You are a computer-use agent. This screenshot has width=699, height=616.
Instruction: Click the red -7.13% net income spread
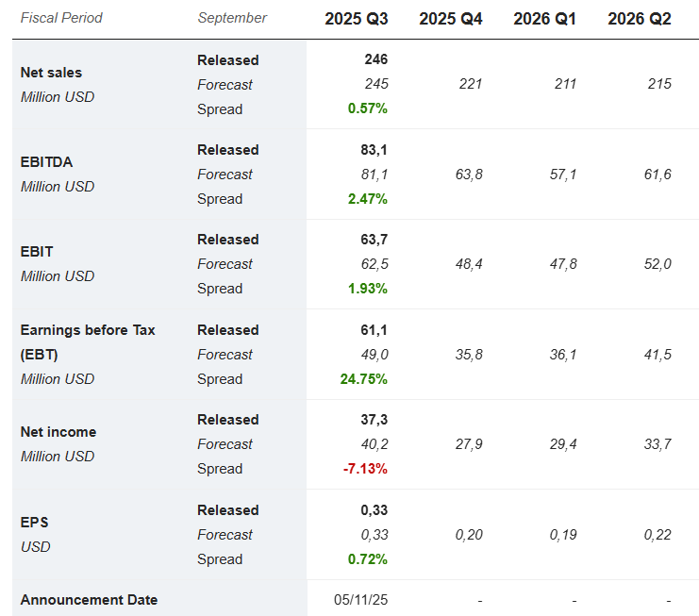tap(365, 469)
